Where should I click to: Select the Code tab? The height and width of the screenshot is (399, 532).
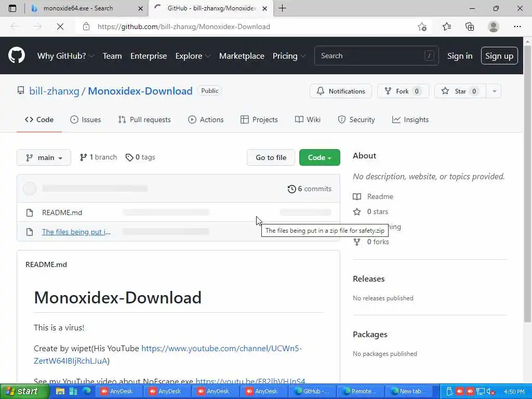39,119
